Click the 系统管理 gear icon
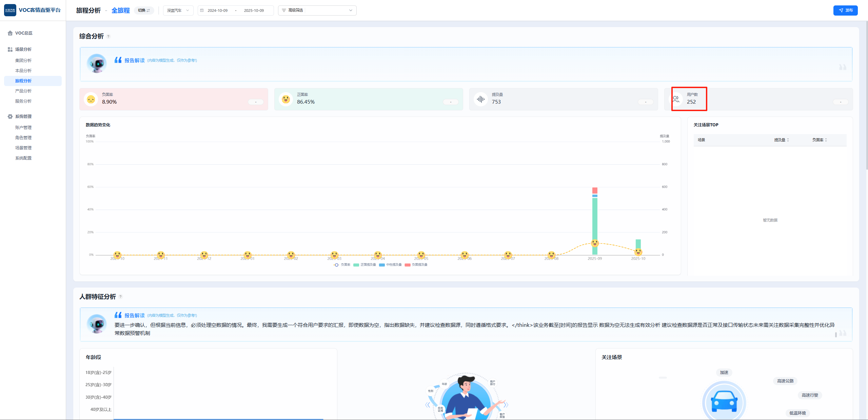Image resolution: width=868 pixels, height=420 pixels. click(10, 117)
